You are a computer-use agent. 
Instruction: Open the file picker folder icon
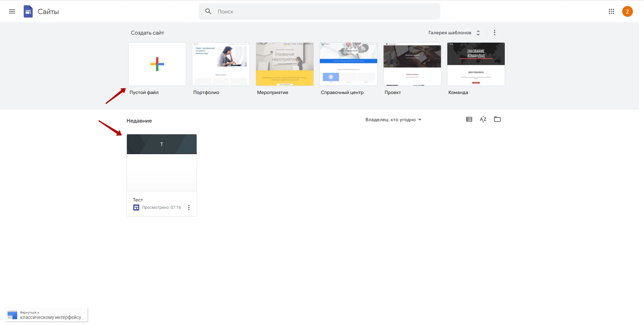(x=497, y=119)
